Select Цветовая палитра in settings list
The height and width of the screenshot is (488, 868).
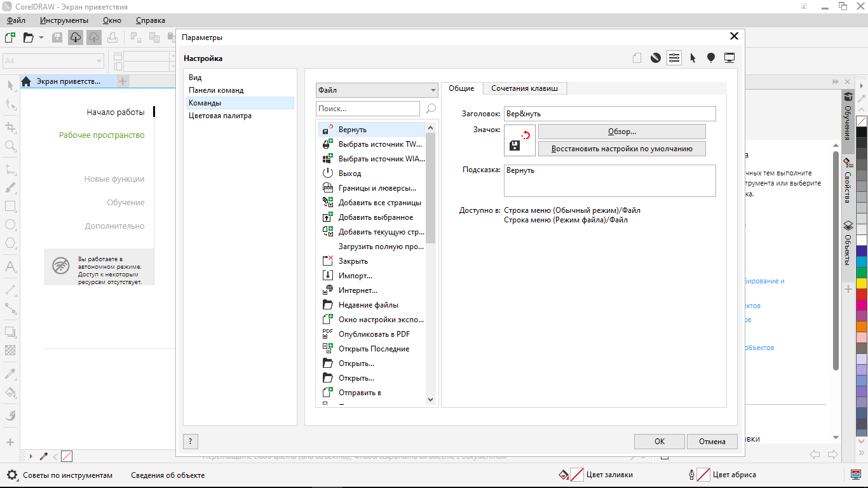click(220, 116)
